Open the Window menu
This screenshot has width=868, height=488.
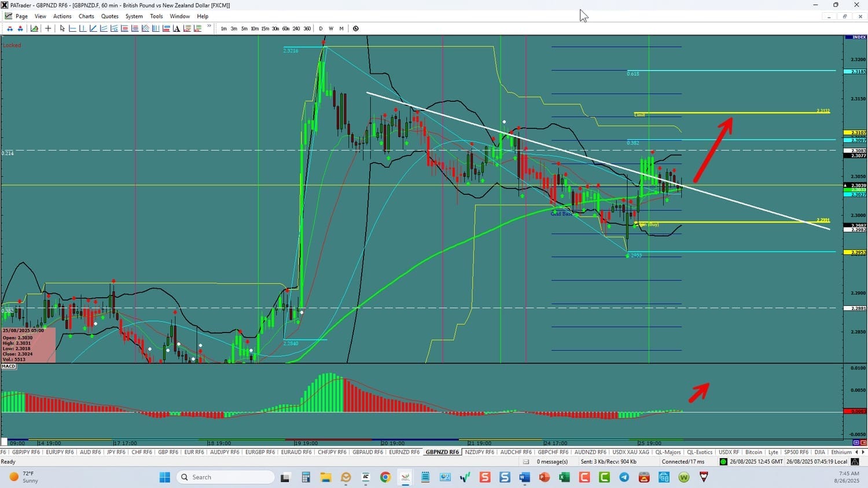click(180, 16)
